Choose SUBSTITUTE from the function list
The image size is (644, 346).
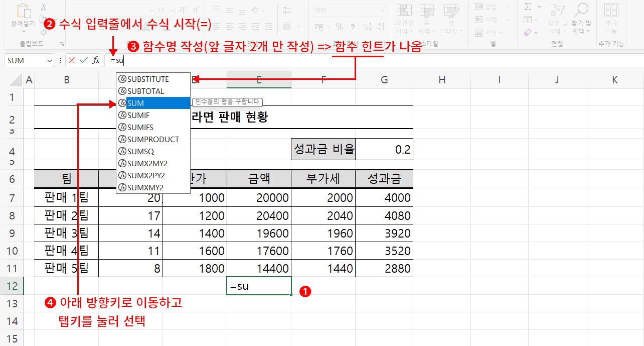click(153, 79)
